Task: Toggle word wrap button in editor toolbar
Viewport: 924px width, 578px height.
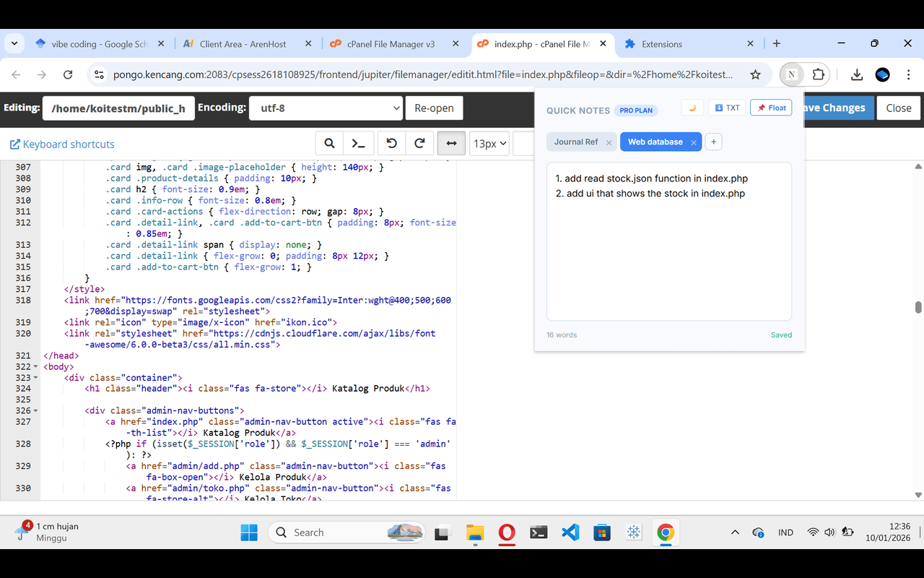Action: [x=451, y=144]
